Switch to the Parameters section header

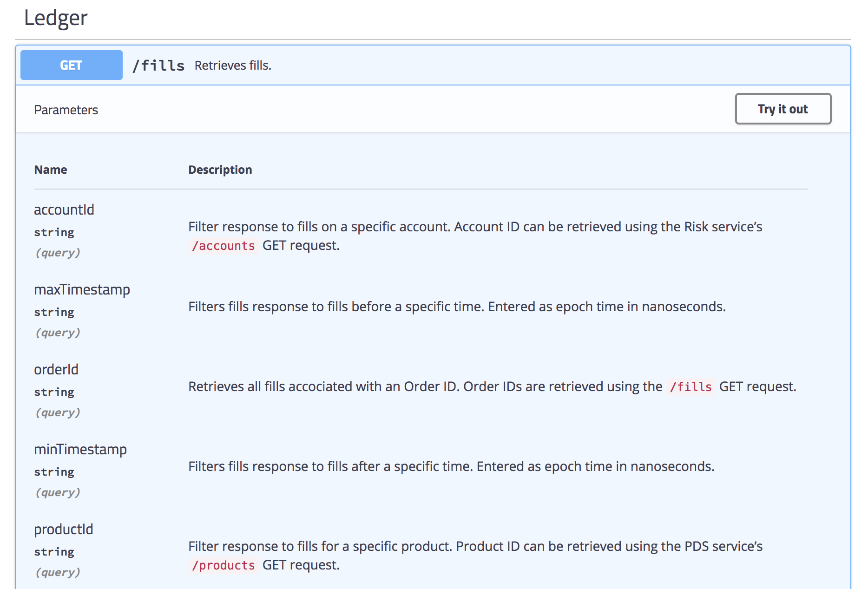66,109
